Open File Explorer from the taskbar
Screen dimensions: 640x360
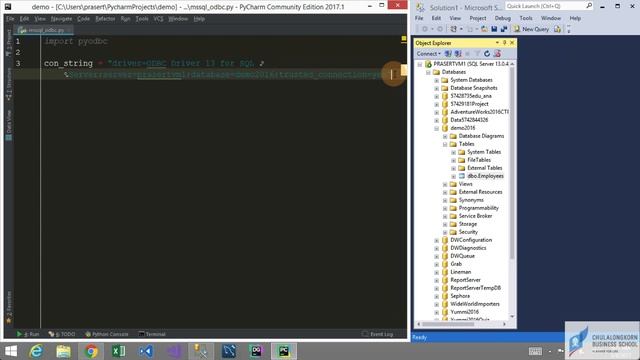(63, 351)
